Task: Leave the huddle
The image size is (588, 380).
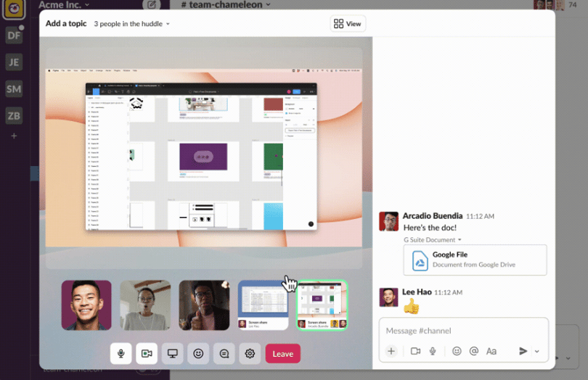Action: click(282, 353)
